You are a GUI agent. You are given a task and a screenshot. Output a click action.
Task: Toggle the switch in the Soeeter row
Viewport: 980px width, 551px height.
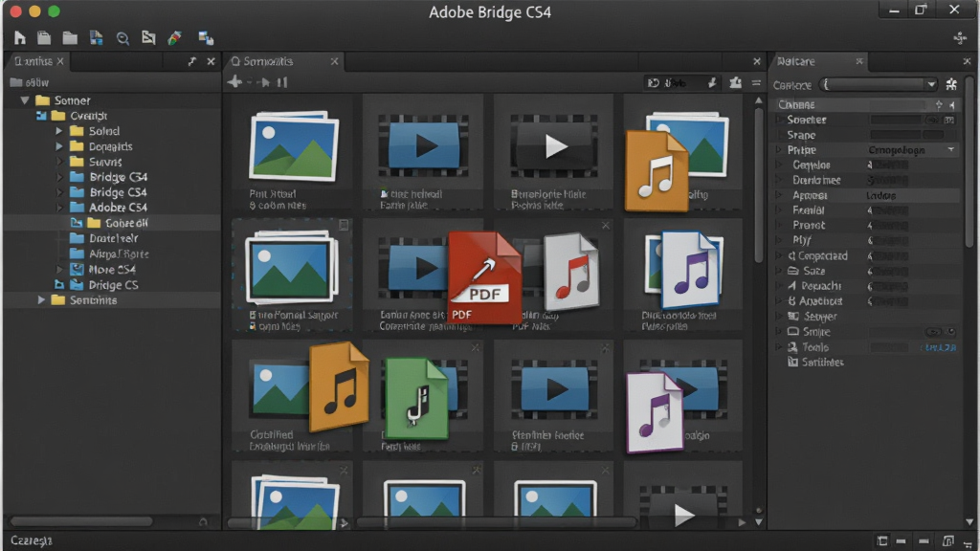pyautogui.click(x=932, y=120)
